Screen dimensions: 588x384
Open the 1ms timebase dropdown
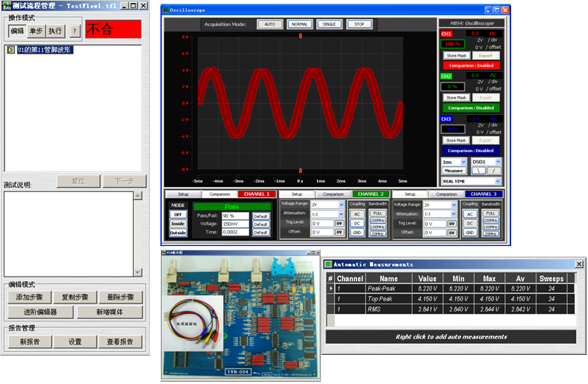(463, 162)
